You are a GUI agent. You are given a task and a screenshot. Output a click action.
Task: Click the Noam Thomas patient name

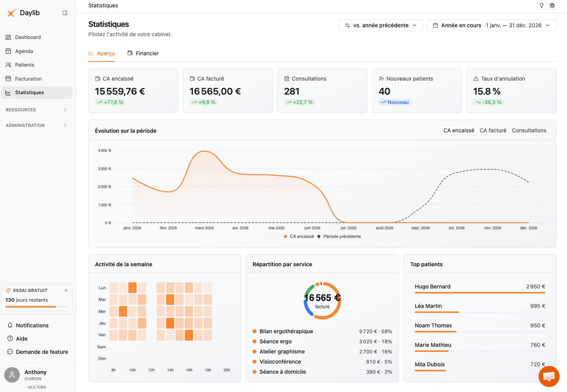pos(433,325)
